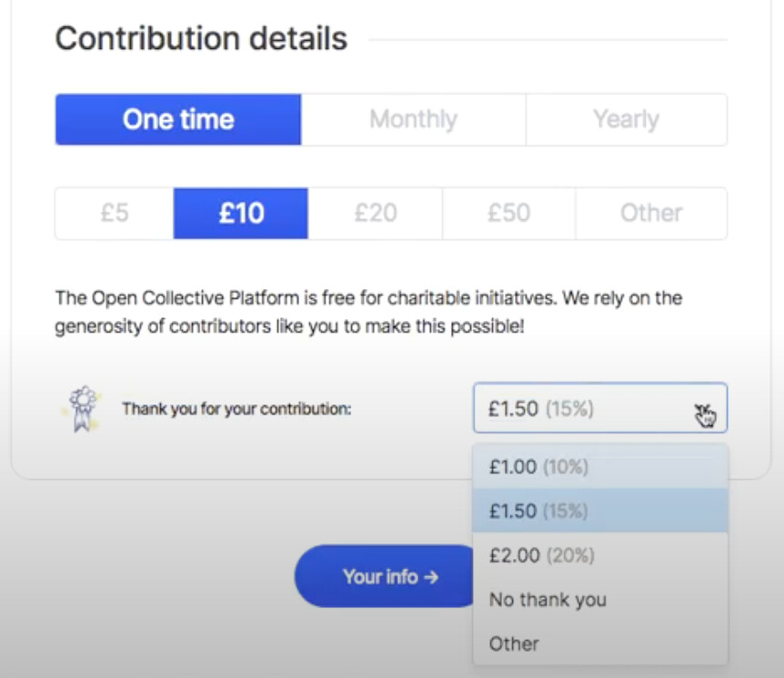Select No thank you from the tip list
The height and width of the screenshot is (678, 784).
[x=548, y=600]
